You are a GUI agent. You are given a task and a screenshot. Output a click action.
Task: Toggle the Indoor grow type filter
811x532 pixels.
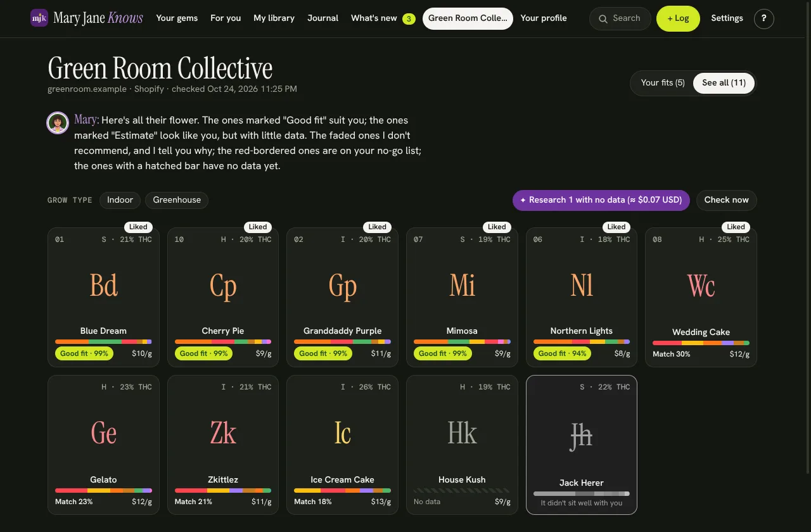click(x=120, y=200)
